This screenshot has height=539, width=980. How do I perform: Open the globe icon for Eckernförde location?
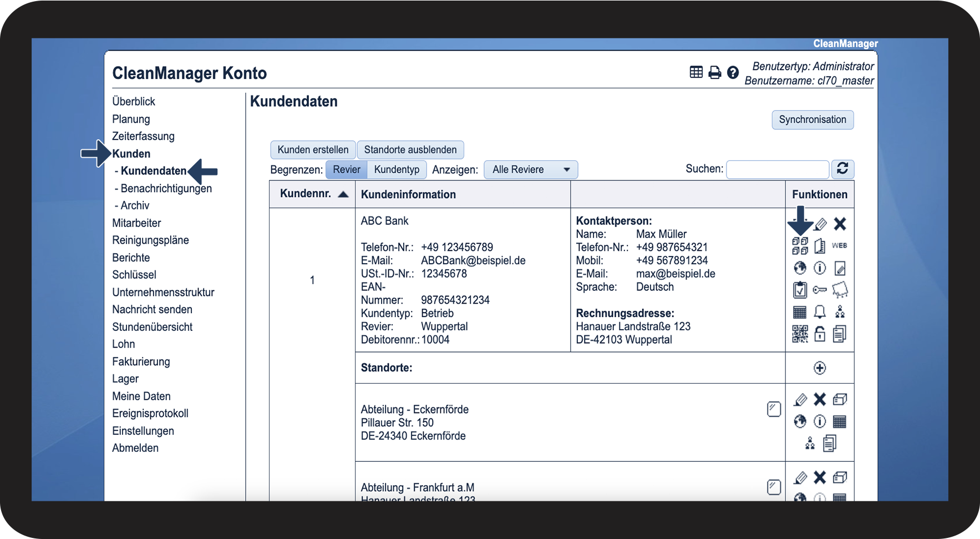click(x=800, y=422)
